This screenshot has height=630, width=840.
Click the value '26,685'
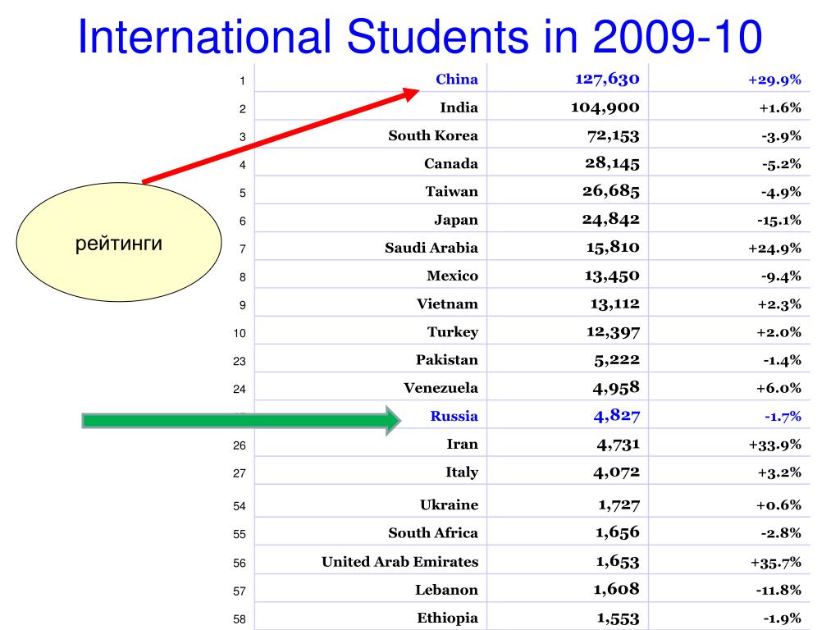(x=610, y=191)
